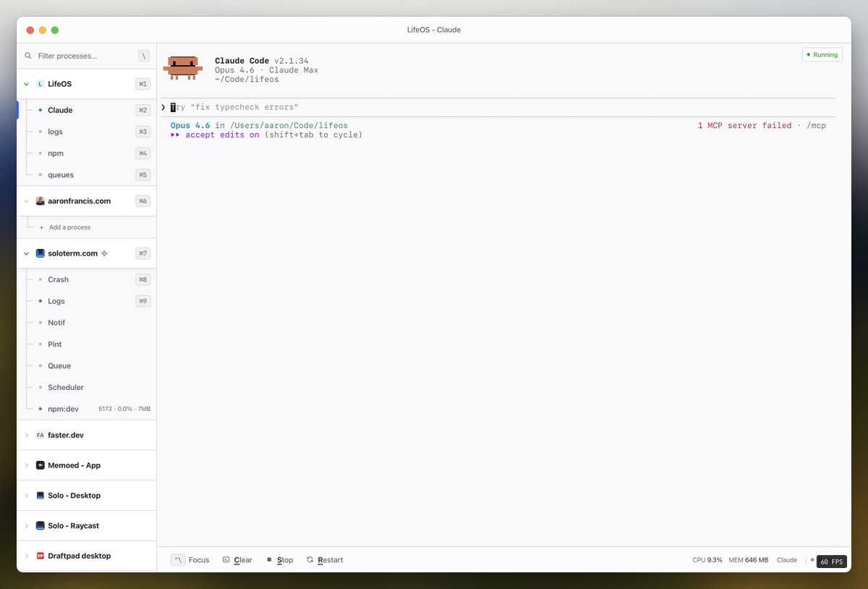Click the sparkle icon beside soloterm.com
The image size is (868, 589).
point(104,253)
